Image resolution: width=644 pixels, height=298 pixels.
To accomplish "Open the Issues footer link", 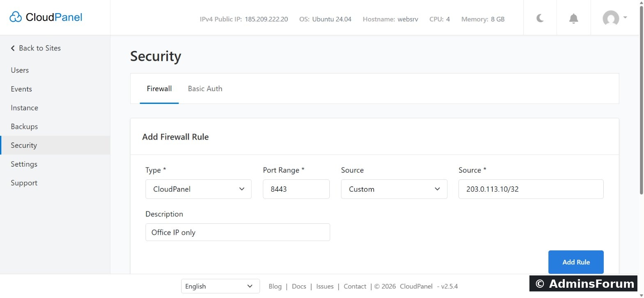I will 325,287.
